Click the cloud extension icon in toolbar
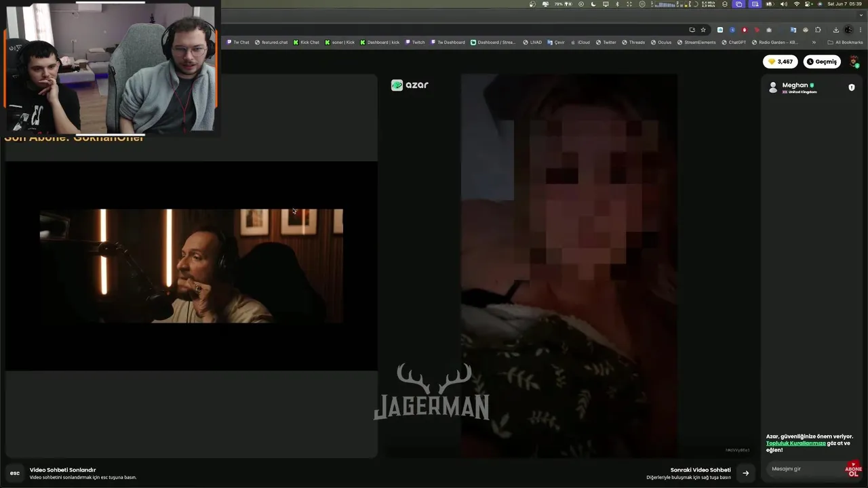Viewport: 868px width, 488px height. [720, 30]
